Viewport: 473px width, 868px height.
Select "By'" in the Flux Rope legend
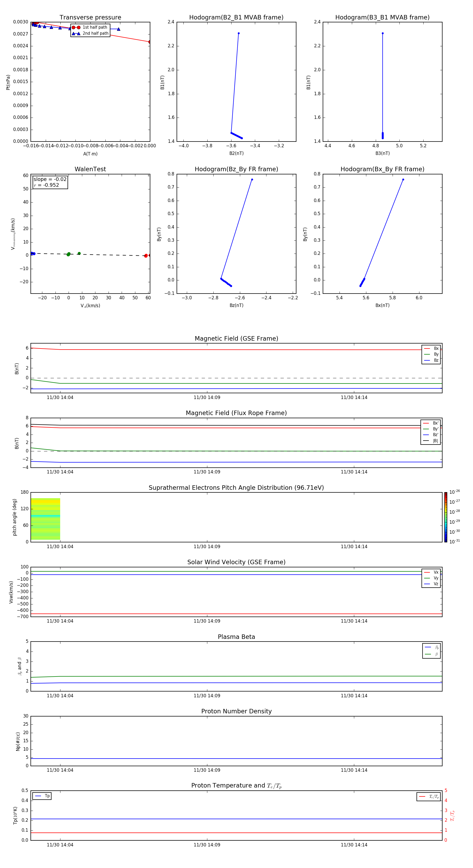(x=431, y=429)
